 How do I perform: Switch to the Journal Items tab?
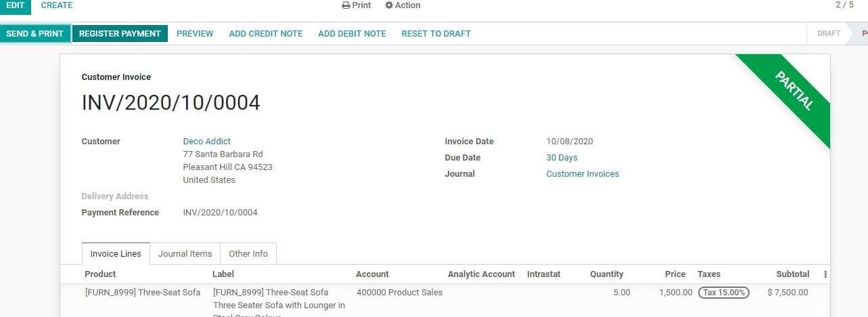coord(185,254)
